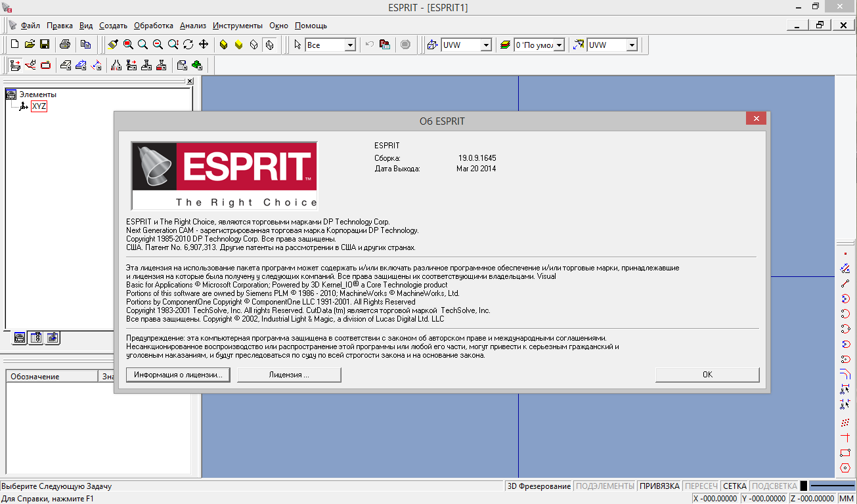Image resolution: width=857 pixels, height=504 pixels.
Task: Open the 'Все' selection filter dropdown
Action: pyautogui.click(x=350, y=45)
